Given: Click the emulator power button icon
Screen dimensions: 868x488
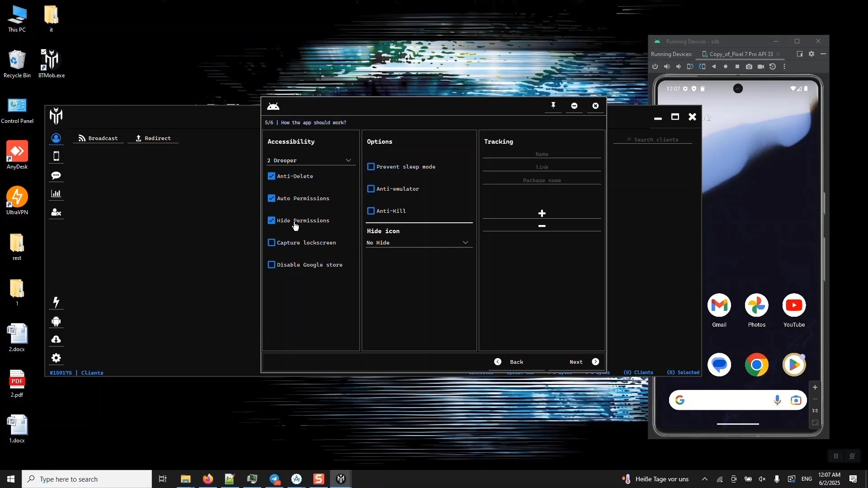Looking at the screenshot, I should click(655, 66).
